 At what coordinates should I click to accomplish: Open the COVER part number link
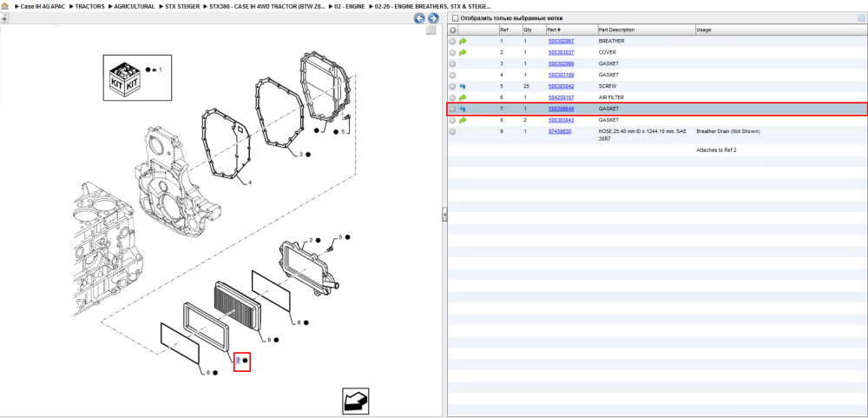[561, 53]
